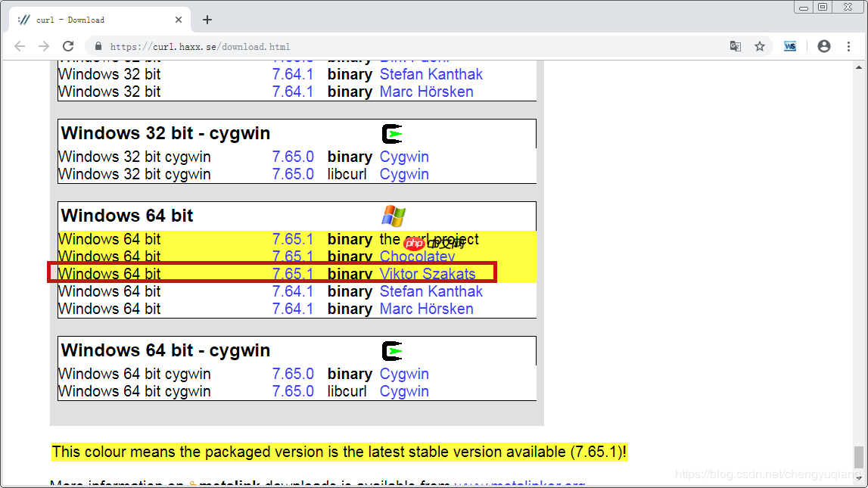
Task: Click inside the address bar URL field
Action: [227, 46]
